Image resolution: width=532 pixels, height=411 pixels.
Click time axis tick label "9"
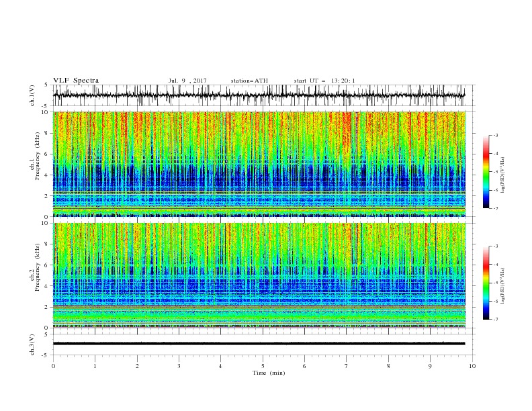[x=430, y=366]
